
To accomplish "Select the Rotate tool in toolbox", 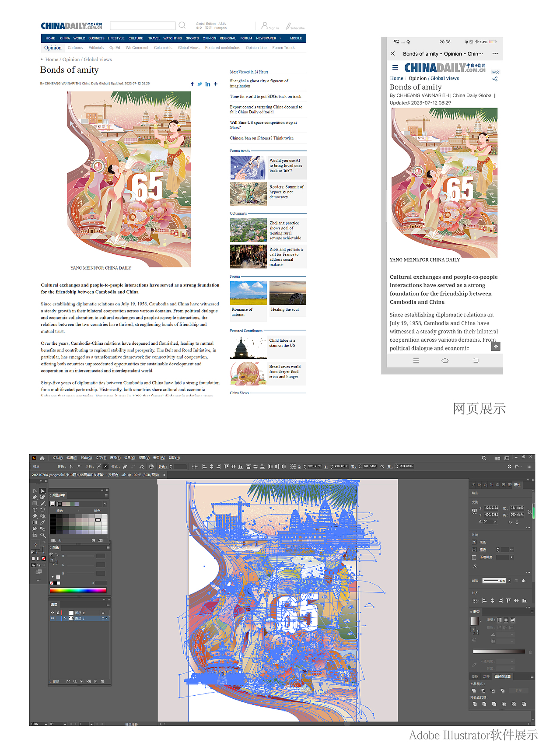I will tap(42, 510).
